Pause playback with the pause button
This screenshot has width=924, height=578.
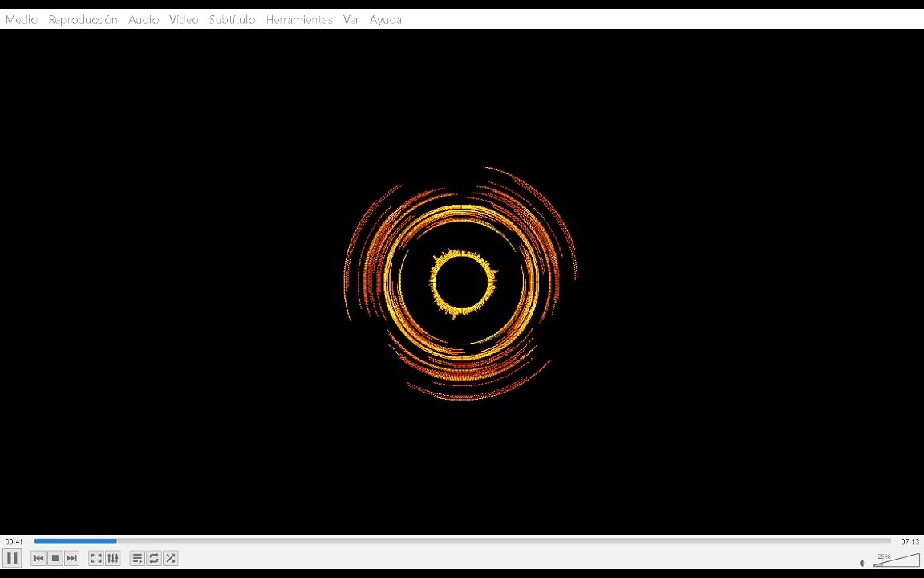point(12,558)
